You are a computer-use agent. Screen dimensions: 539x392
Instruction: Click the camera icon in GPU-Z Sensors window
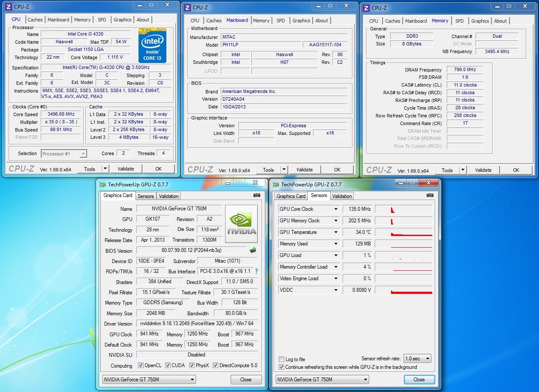click(x=430, y=195)
